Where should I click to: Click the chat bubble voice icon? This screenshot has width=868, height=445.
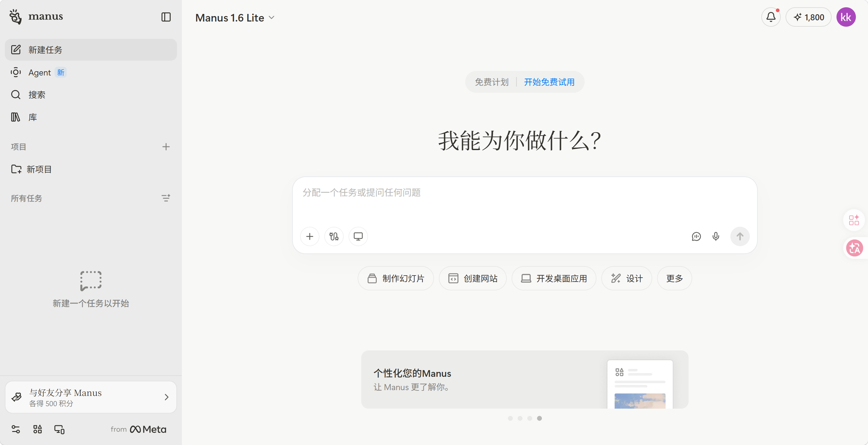(696, 236)
